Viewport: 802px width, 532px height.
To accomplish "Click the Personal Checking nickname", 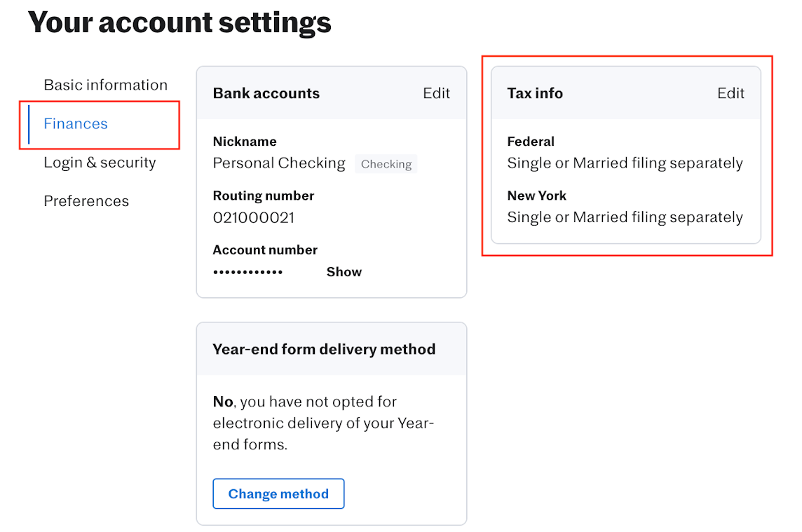I will click(x=279, y=163).
